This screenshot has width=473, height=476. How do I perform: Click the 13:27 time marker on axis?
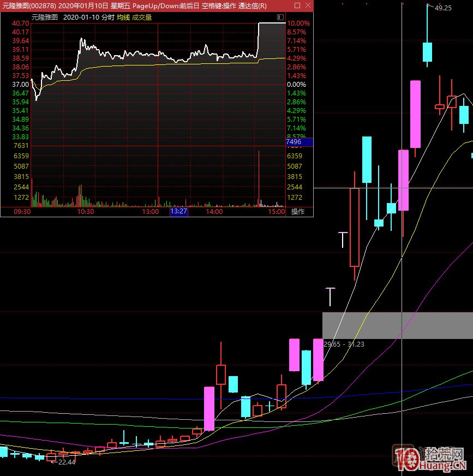tap(178, 212)
